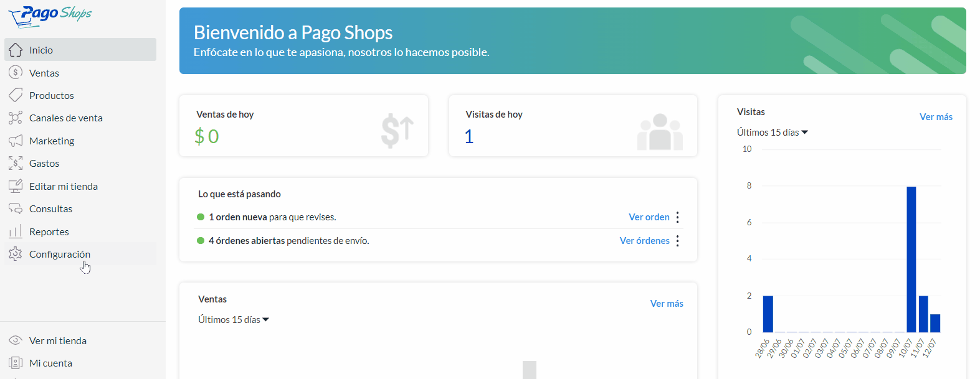
Task: Open the three-dot menu for 1 orden nueva
Action: pos(677,217)
